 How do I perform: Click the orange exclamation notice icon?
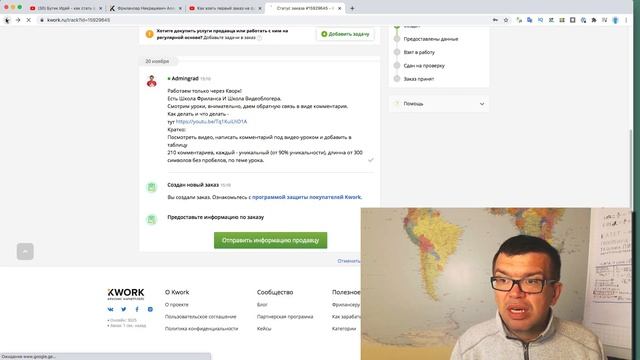(x=150, y=34)
